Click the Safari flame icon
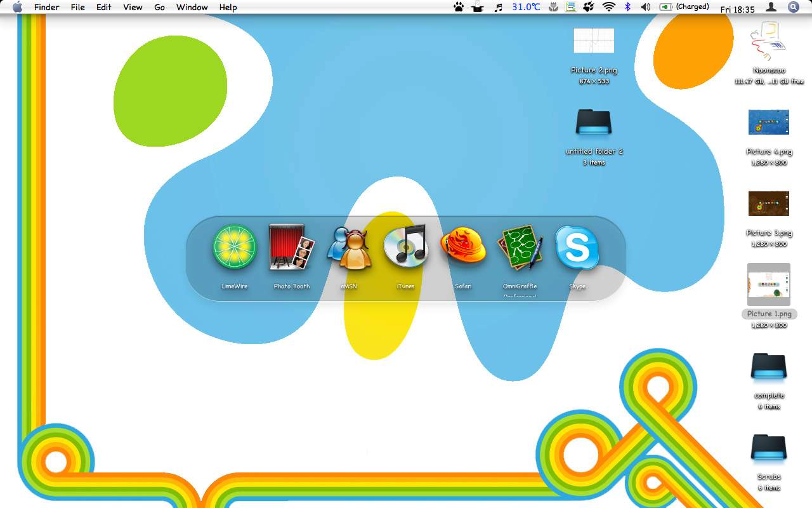 (463, 246)
